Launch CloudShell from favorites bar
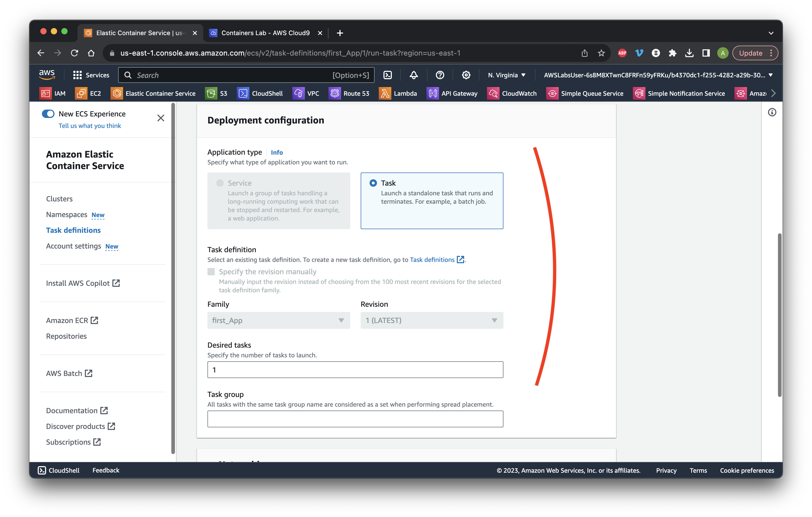The width and height of the screenshot is (812, 517). [x=260, y=94]
